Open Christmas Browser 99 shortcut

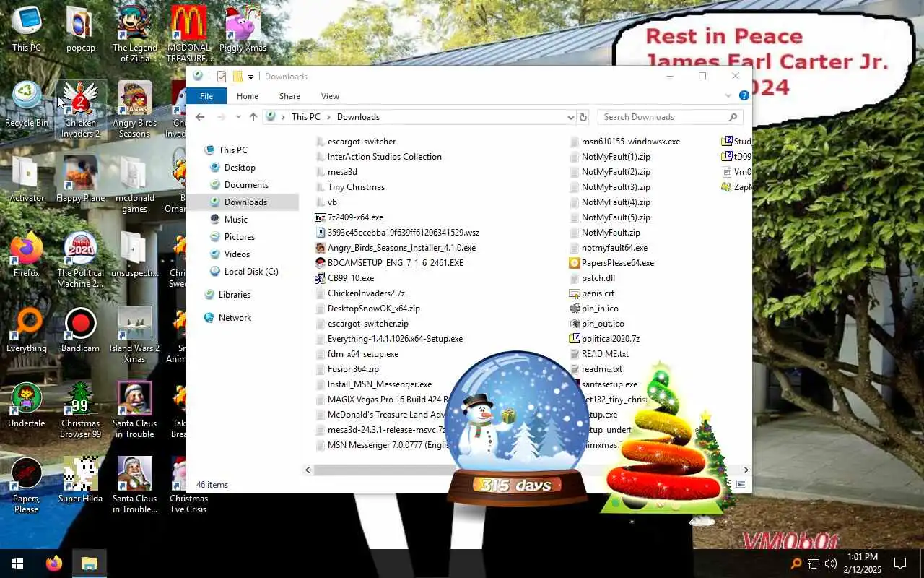tap(81, 410)
